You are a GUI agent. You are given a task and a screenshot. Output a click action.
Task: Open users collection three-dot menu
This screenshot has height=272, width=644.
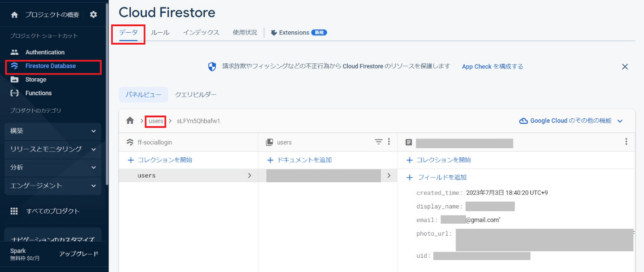coord(389,142)
